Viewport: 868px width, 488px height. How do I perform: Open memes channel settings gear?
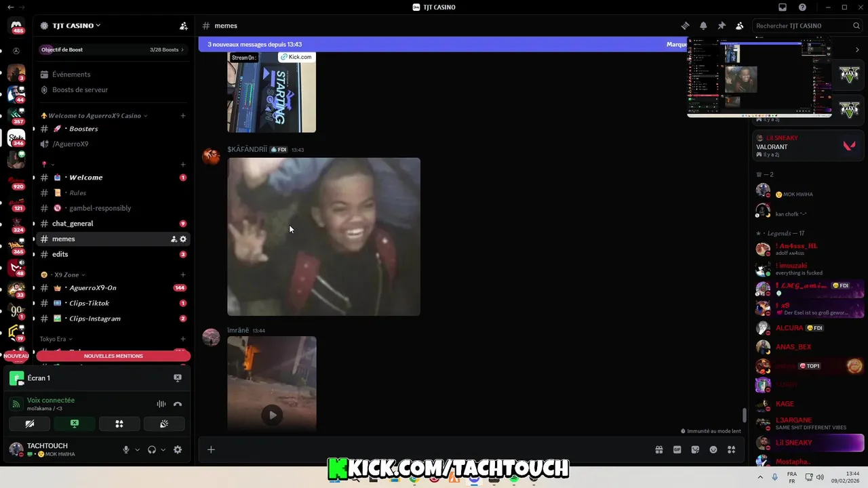183,239
